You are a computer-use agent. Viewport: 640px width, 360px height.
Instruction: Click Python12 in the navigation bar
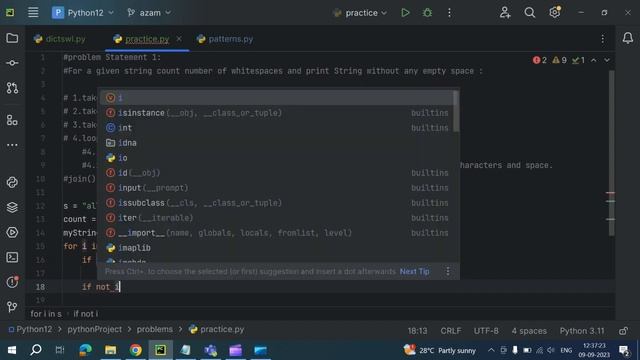pos(31,329)
